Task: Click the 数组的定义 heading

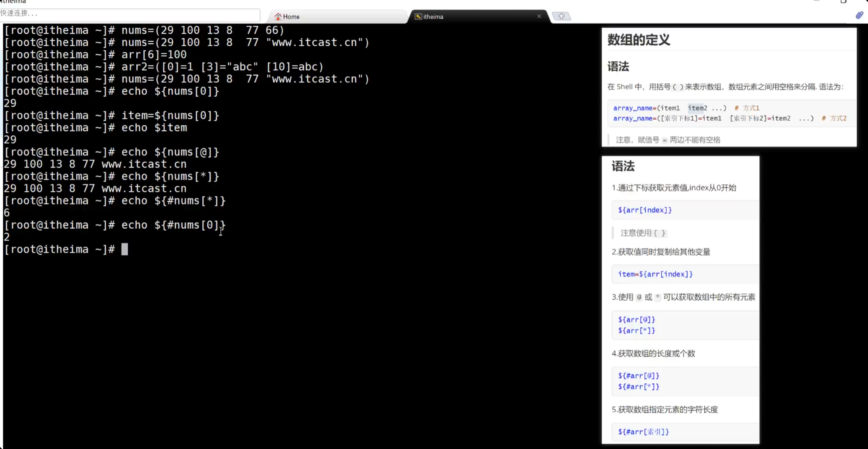Action: [x=639, y=40]
